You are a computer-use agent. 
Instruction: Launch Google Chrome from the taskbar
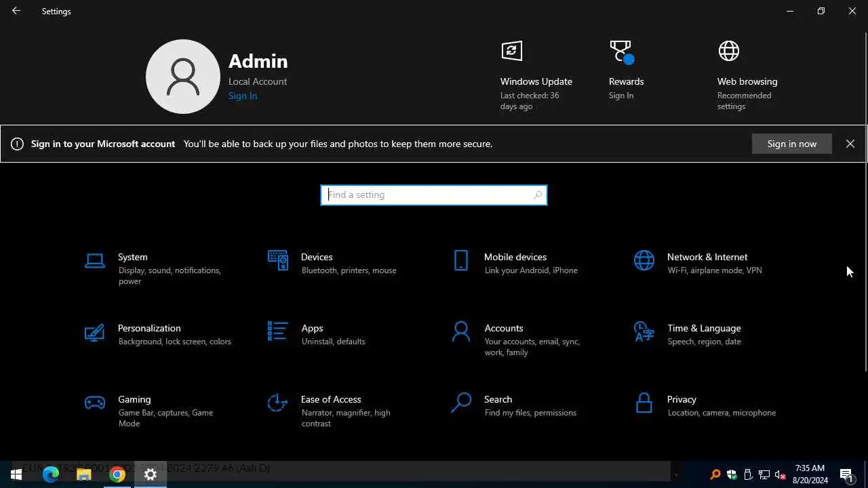(x=117, y=474)
